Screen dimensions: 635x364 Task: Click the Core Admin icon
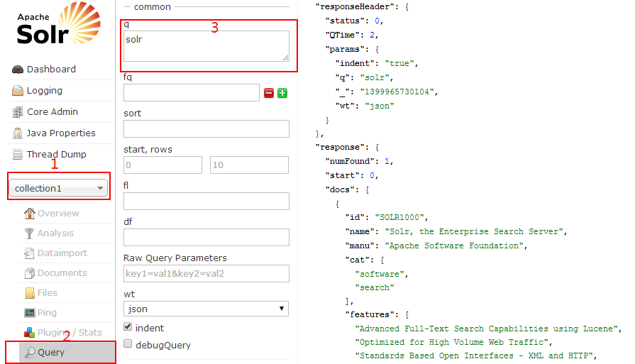[18, 112]
